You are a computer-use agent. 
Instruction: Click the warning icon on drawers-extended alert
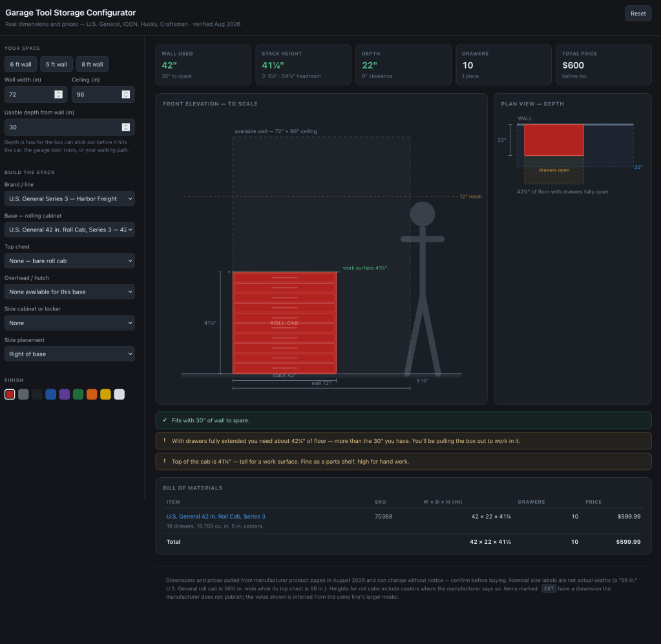click(164, 441)
